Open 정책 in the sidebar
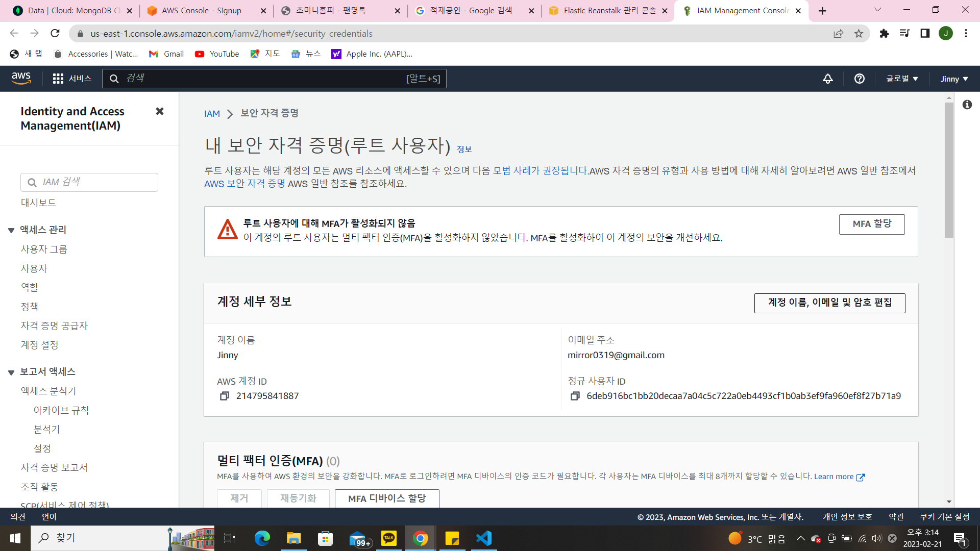Viewport: 980px width, 551px height. [x=29, y=307]
